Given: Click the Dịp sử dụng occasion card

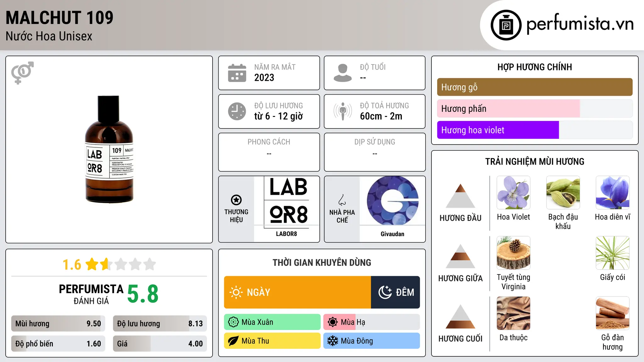Looking at the screenshot, I should [375, 152].
